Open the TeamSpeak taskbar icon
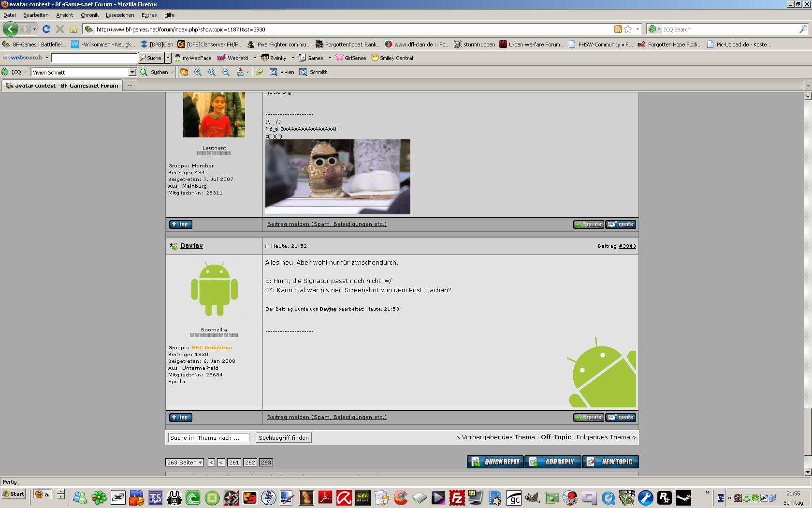Image resolution: width=812 pixels, height=508 pixels. tap(155, 497)
